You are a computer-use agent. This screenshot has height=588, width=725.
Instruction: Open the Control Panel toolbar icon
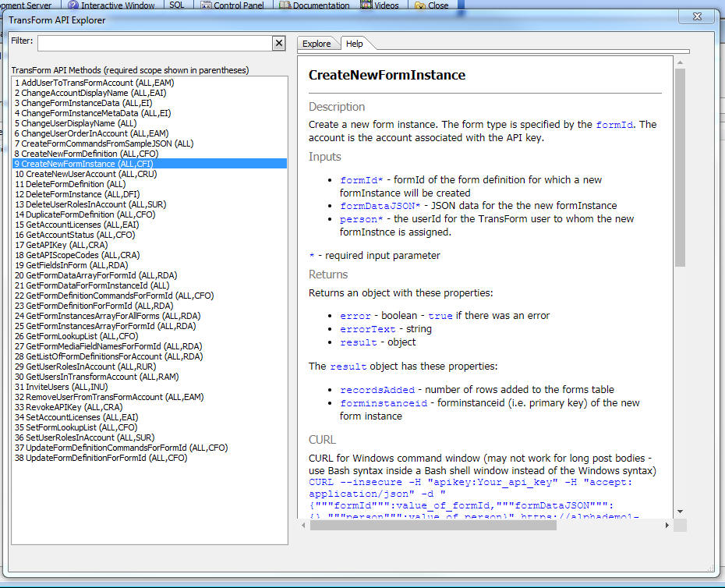(206, 5)
